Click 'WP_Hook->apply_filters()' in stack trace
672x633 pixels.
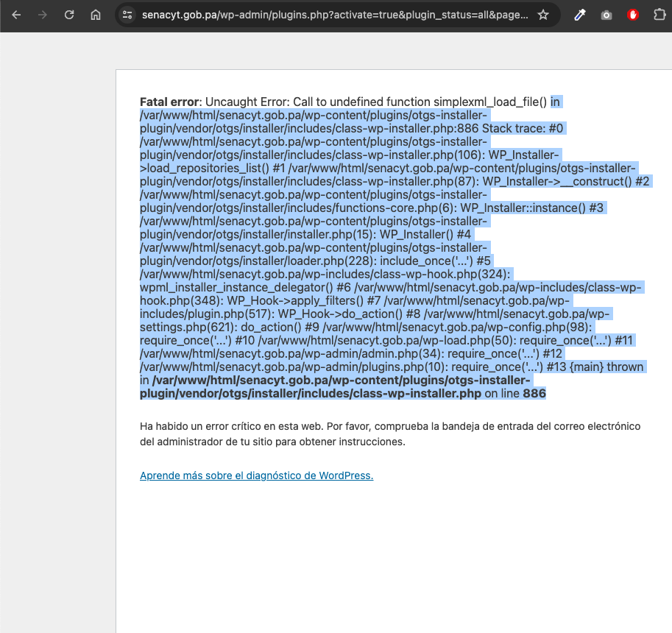click(295, 301)
